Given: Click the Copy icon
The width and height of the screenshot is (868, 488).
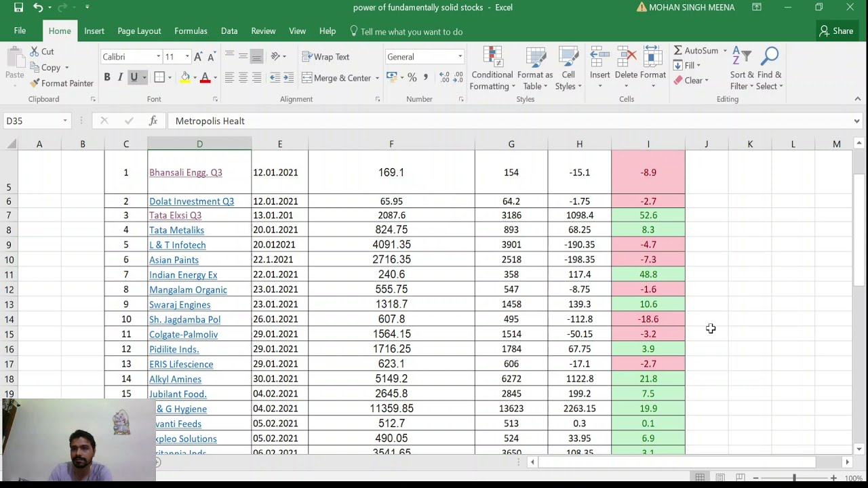Looking at the screenshot, I should [x=35, y=67].
